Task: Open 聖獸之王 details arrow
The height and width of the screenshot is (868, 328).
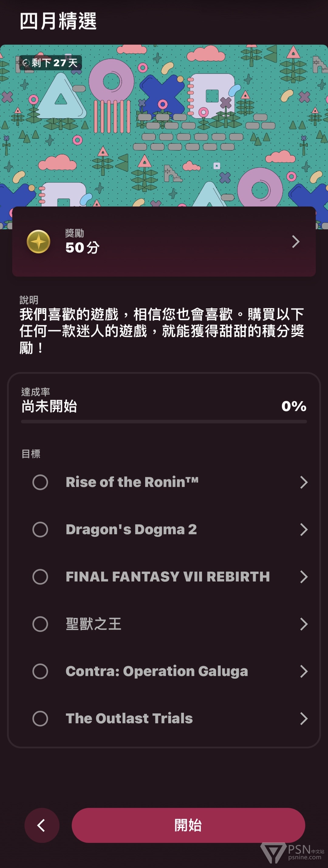Action: point(303,624)
